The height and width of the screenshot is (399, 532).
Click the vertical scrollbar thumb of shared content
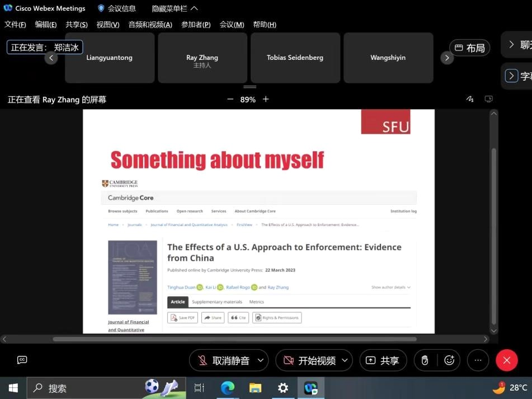click(494, 236)
